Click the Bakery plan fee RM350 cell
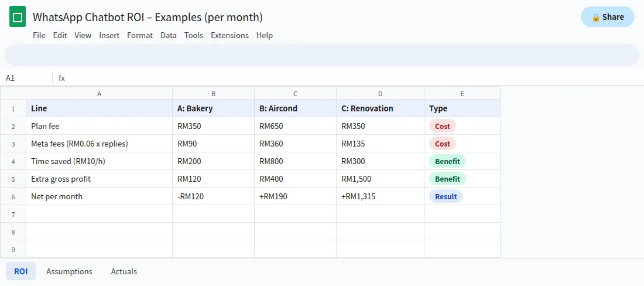The width and height of the screenshot is (644, 286). [x=214, y=126]
